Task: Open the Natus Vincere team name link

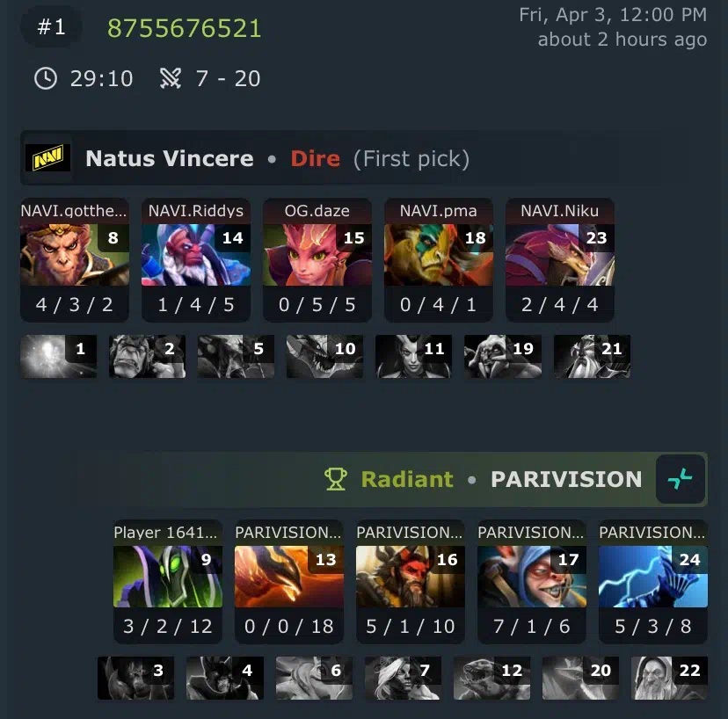Action: click(x=170, y=158)
